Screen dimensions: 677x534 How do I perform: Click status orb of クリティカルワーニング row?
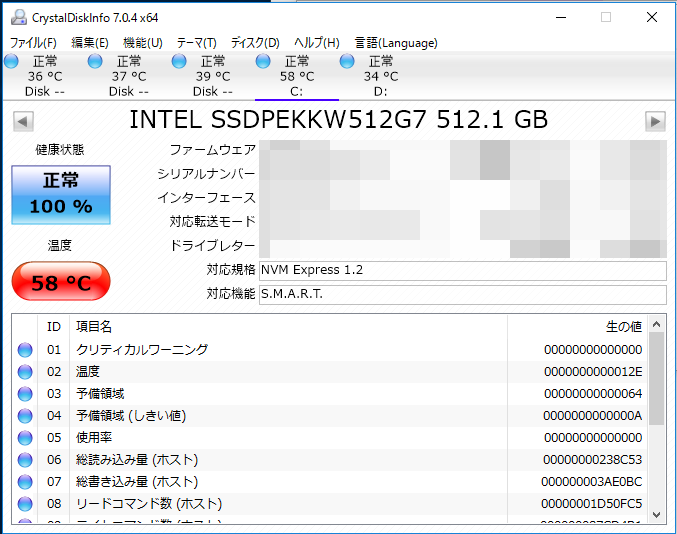(x=25, y=350)
